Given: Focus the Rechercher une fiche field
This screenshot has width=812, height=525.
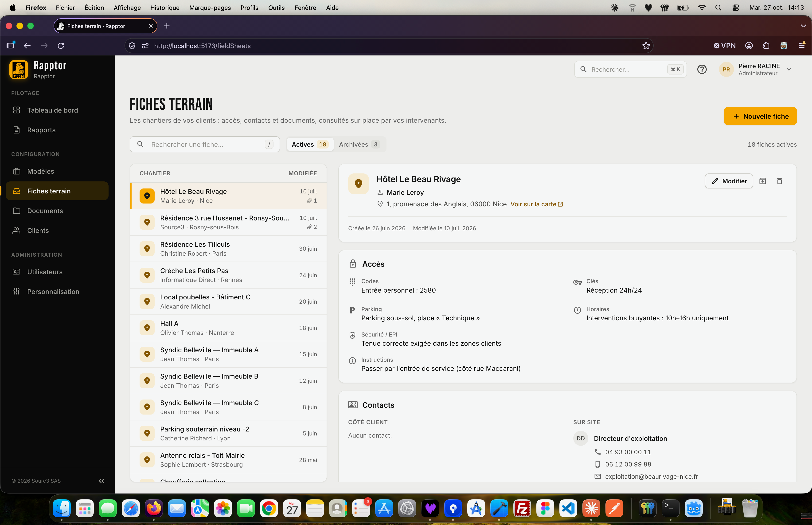Looking at the screenshot, I should [204, 145].
